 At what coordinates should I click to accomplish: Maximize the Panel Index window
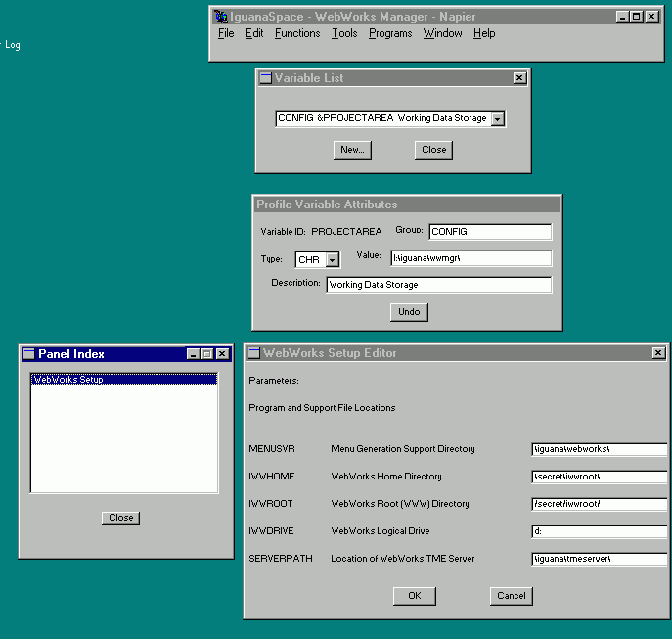point(207,354)
